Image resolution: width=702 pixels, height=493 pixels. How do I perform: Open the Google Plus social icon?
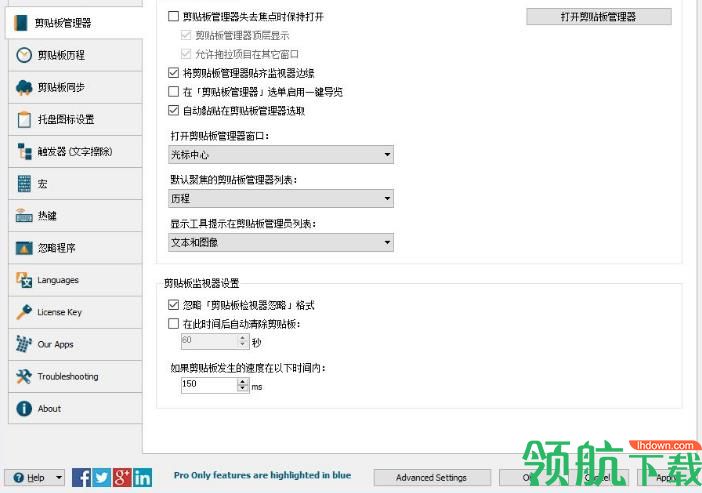coord(122,477)
